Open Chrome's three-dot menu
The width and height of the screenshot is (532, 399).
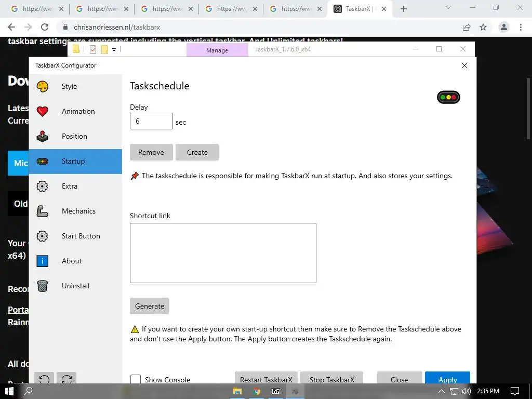(521, 27)
